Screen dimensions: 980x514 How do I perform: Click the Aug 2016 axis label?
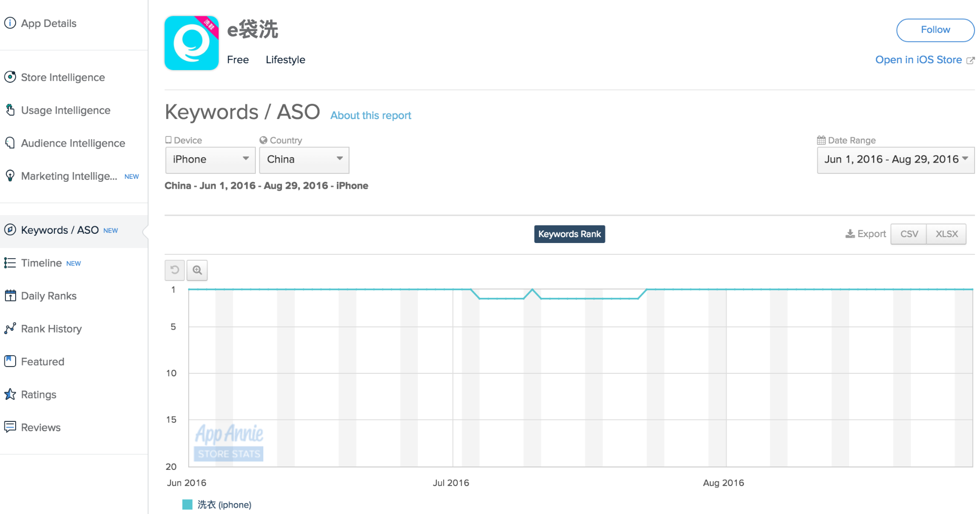tap(724, 483)
